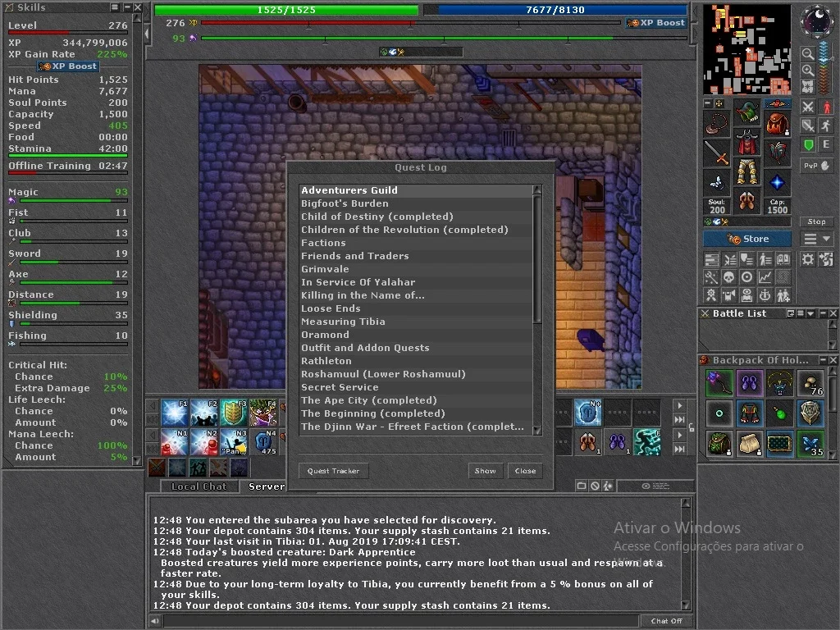Click the chat text input field

point(399,621)
